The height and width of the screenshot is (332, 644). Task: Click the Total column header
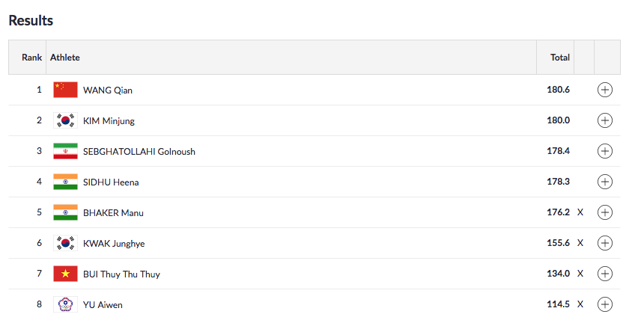tap(559, 58)
